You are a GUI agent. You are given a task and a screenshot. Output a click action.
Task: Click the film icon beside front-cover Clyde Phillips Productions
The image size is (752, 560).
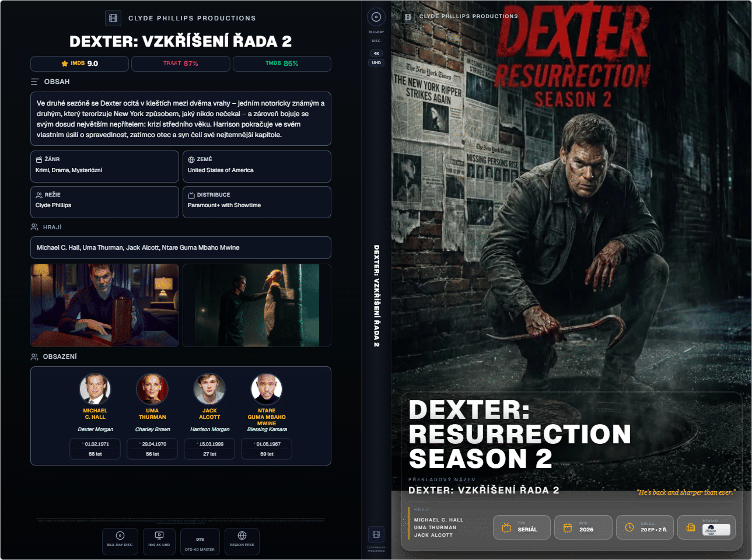(x=408, y=17)
